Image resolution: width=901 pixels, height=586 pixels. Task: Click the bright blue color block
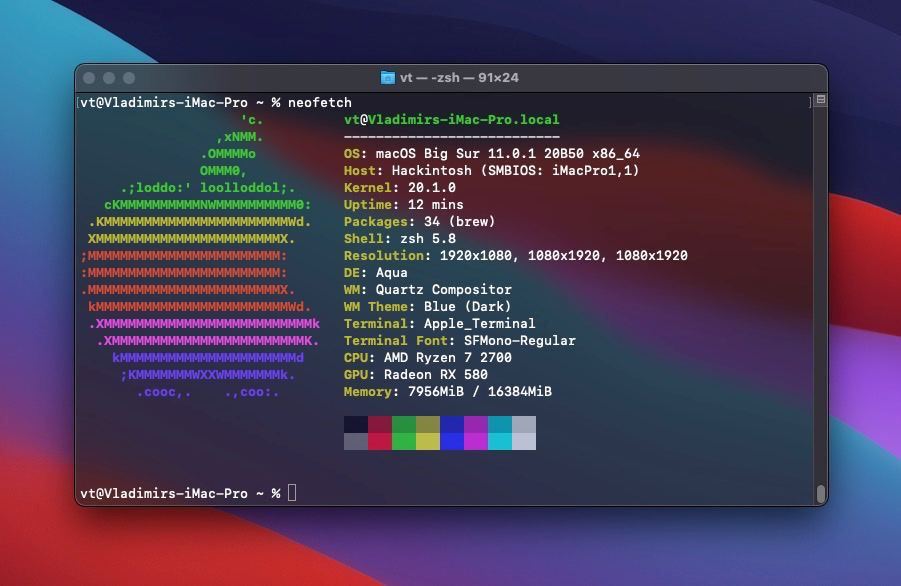point(452,442)
